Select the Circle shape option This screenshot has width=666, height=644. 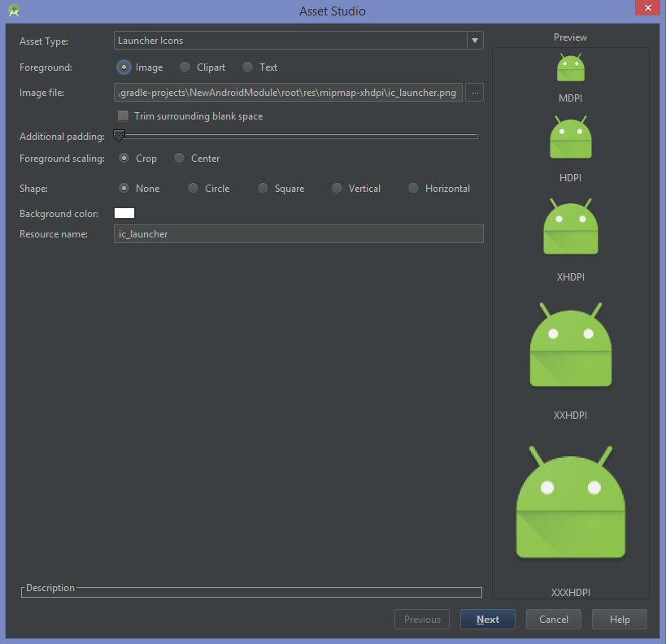[193, 188]
